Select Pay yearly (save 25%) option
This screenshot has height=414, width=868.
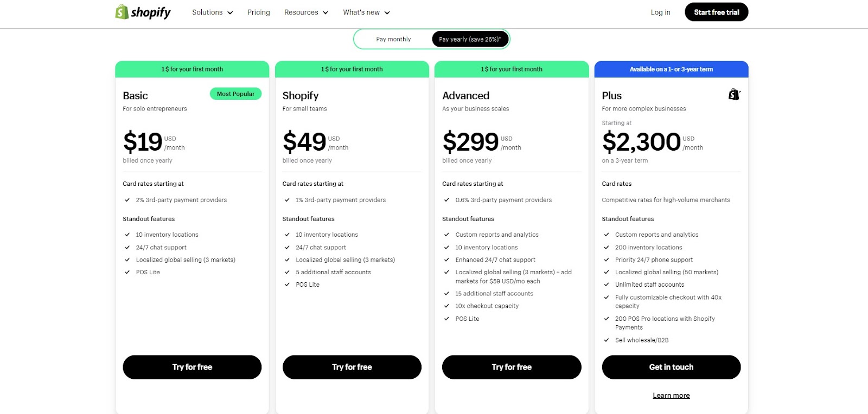coord(469,38)
